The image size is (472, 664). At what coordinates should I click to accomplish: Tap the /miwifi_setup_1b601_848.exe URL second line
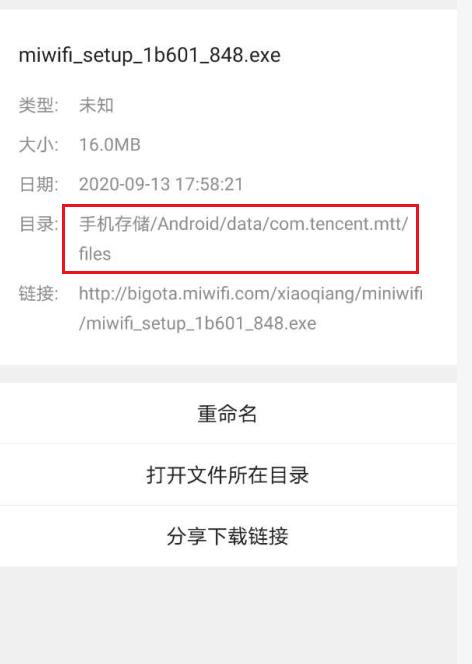(x=198, y=324)
